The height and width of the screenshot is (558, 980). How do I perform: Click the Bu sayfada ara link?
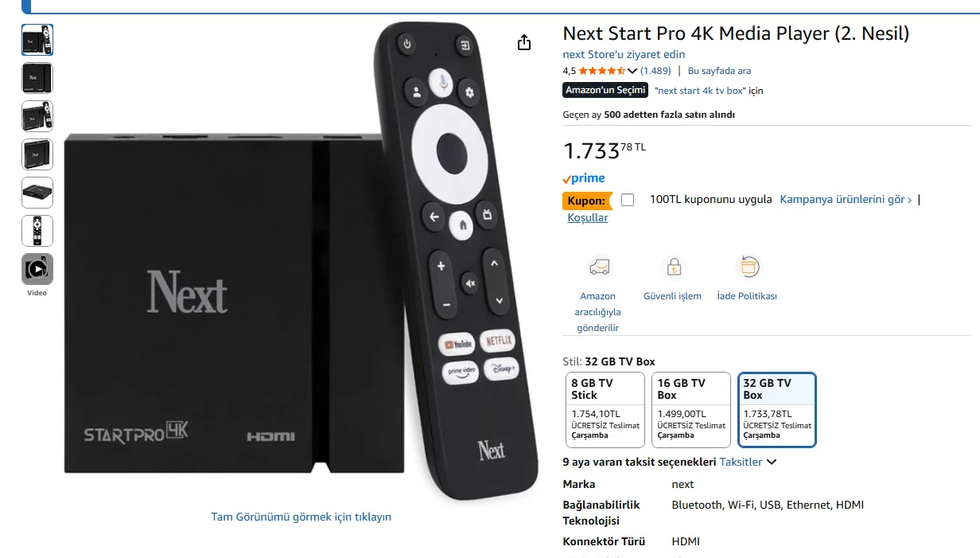(x=719, y=71)
